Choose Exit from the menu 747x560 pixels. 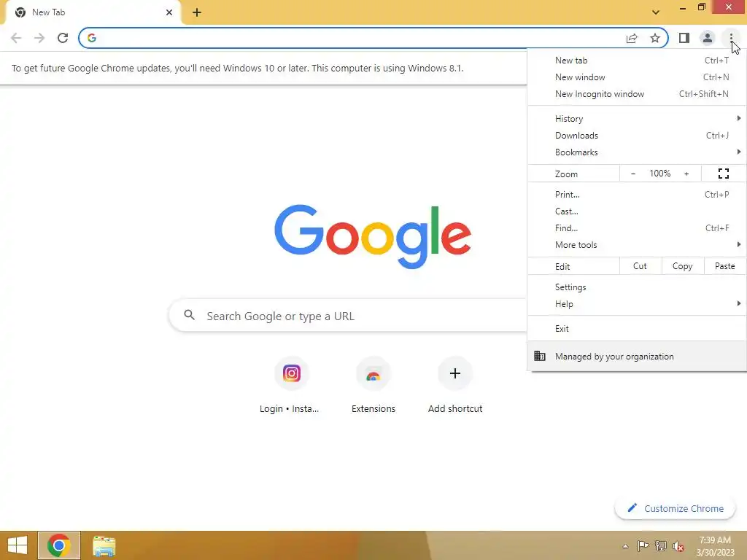coord(637,329)
